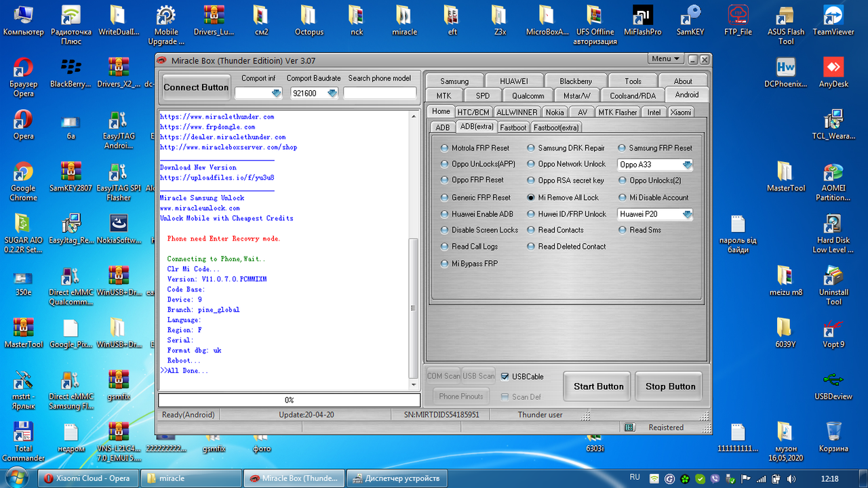
Task: Select Mi Disable Account option
Action: tap(653, 197)
